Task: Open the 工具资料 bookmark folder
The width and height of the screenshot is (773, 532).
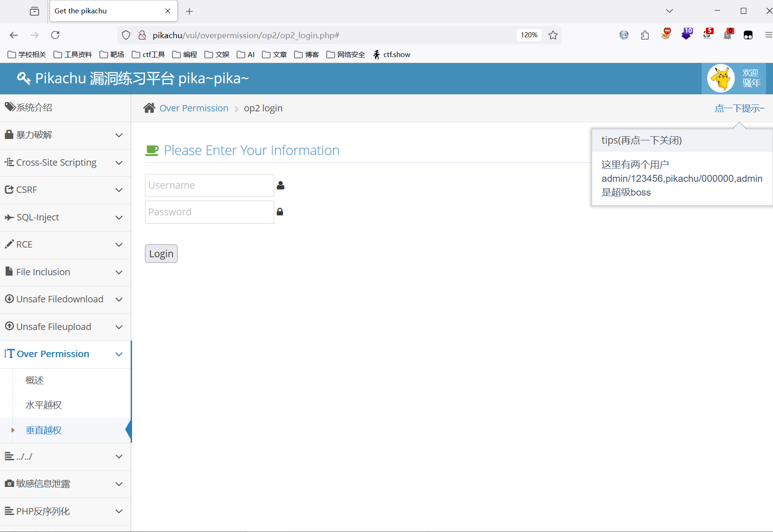Action: click(73, 54)
